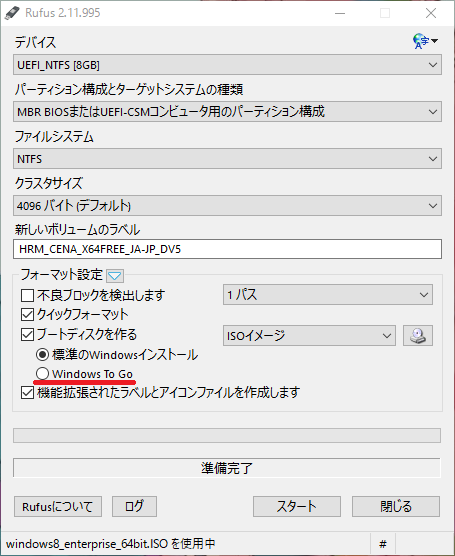Viewport: 455px width, 556px height.
Task: Click the 閉じる button
Action: [x=396, y=506]
